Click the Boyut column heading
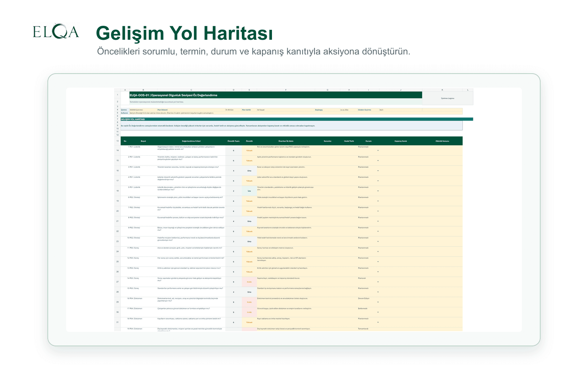Image resolution: width=588 pixels, height=368 pixels. click(x=143, y=141)
